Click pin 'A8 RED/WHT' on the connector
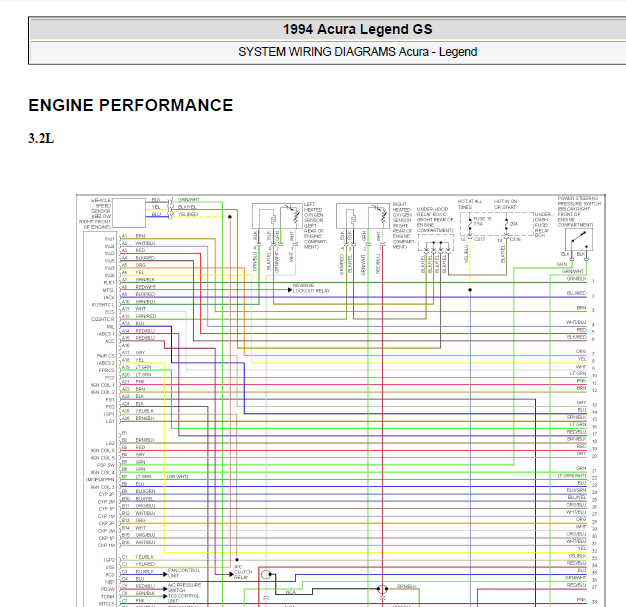 pos(139,287)
